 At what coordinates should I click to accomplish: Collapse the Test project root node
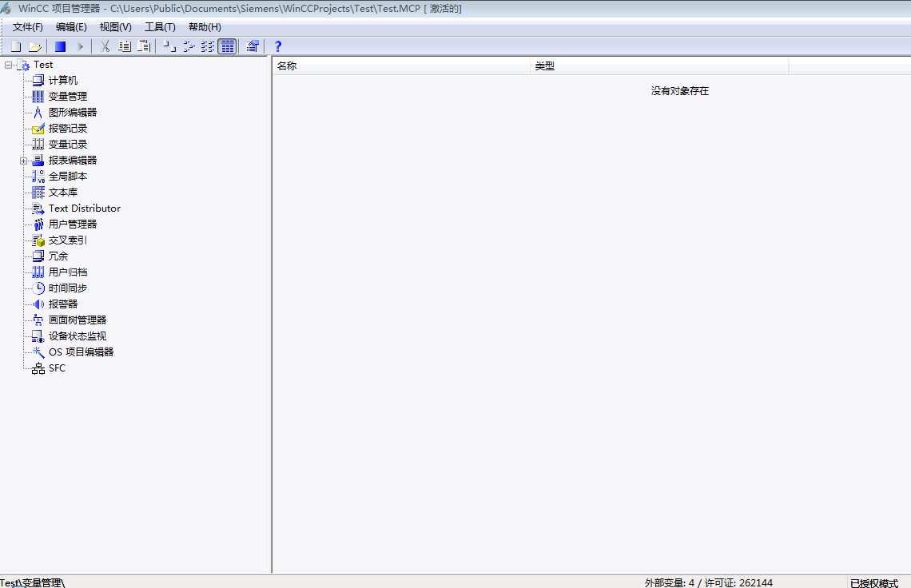pos(8,65)
